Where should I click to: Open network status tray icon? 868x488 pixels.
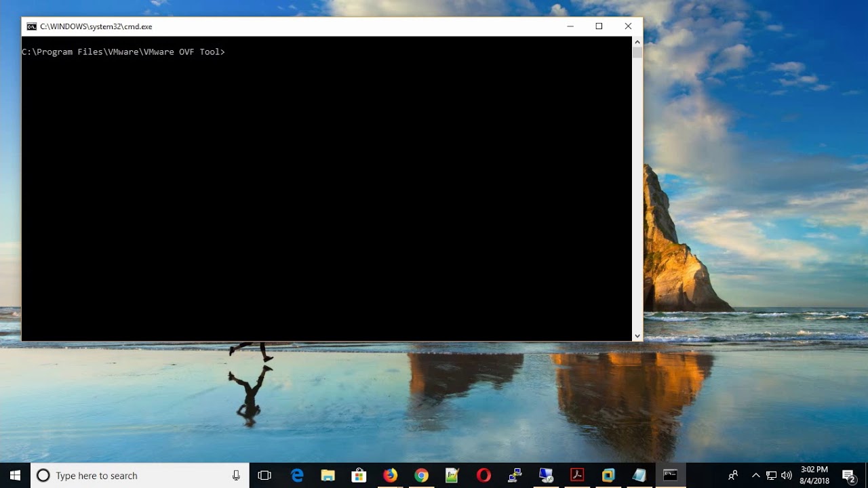tap(771, 475)
